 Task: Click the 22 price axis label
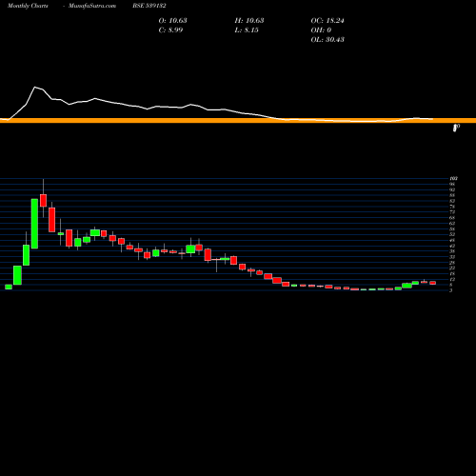452,268
